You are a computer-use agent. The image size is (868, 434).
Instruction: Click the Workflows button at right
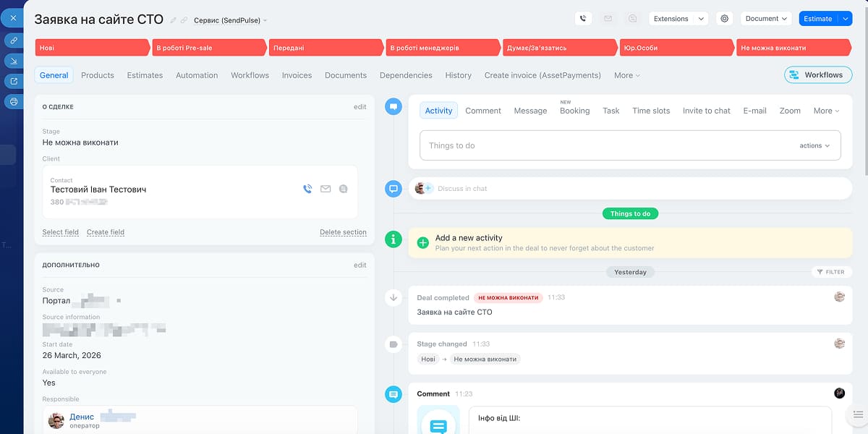[x=817, y=75]
